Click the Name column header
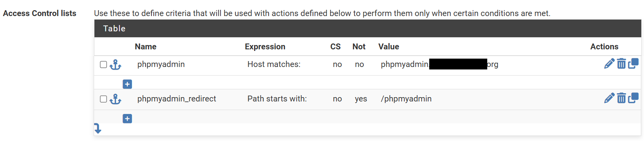The height and width of the screenshot is (141, 644). (146, 47)
